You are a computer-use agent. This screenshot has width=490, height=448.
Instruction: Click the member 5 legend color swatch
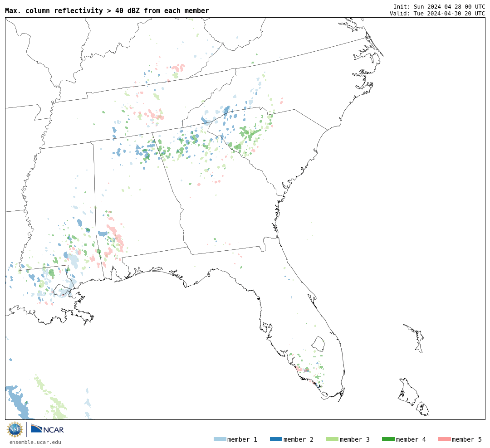pyautogui.click(x=444, y=439)
